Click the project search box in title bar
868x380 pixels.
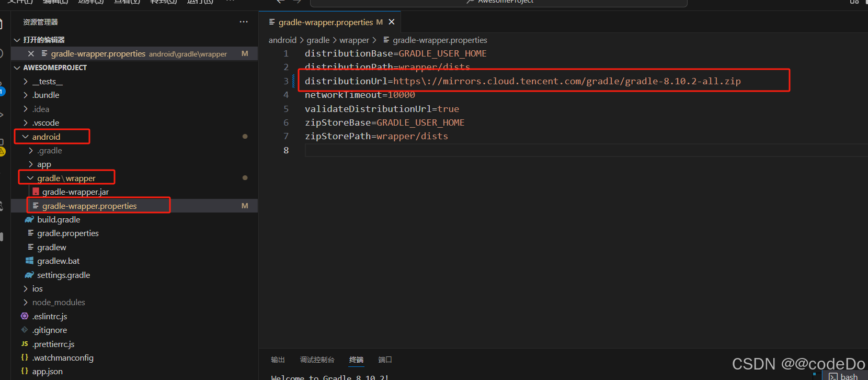(498, 3)
